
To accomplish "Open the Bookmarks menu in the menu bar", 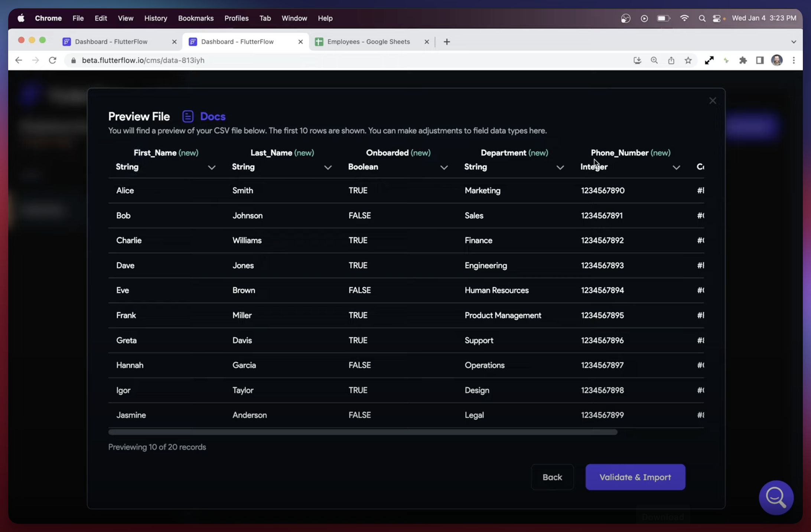I will coord(196,18).
